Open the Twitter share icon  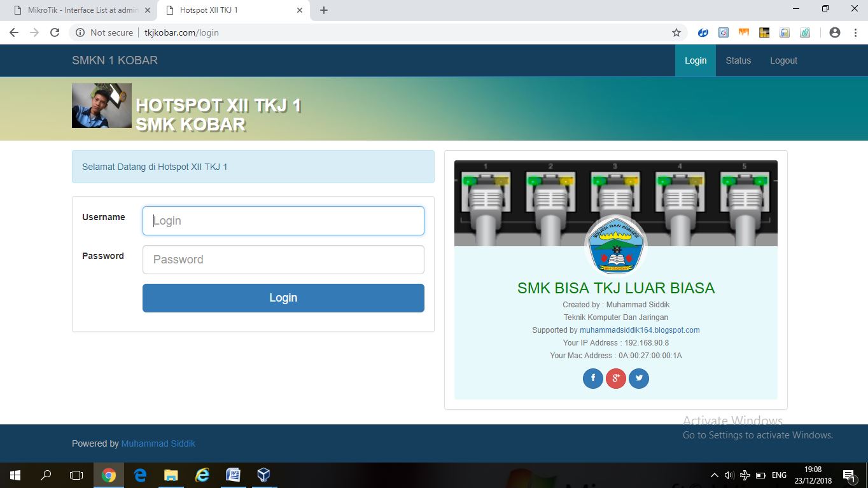click(x=639, y=378)
